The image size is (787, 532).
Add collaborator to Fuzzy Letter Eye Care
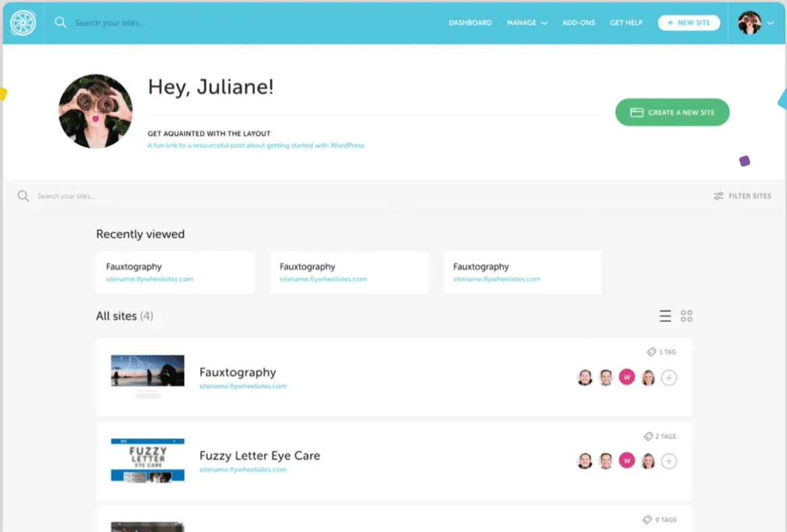pos(668,461)
